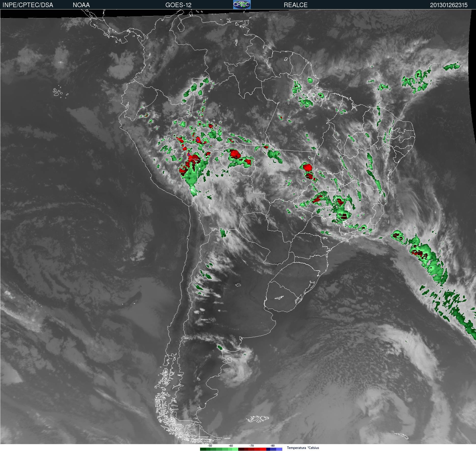Click the blue segment of the temperature color bar
Image resolution: width=476 pixels, height=451 pixels.
tap(274, 449)
